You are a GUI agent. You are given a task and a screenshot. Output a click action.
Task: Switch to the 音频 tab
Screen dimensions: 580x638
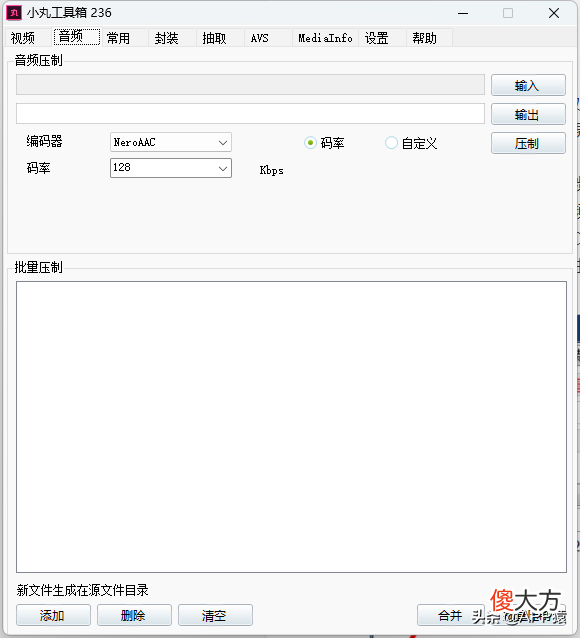pos(77,37)
